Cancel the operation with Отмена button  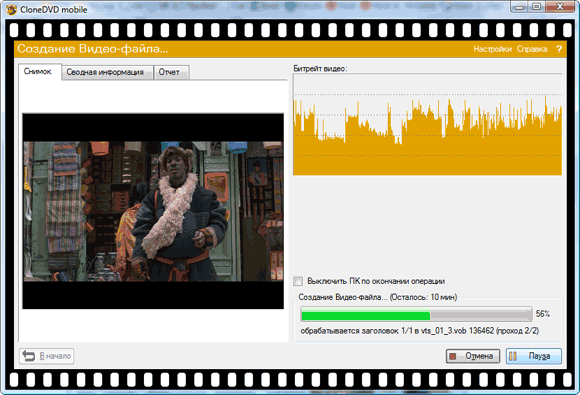[x=473, y=356]
